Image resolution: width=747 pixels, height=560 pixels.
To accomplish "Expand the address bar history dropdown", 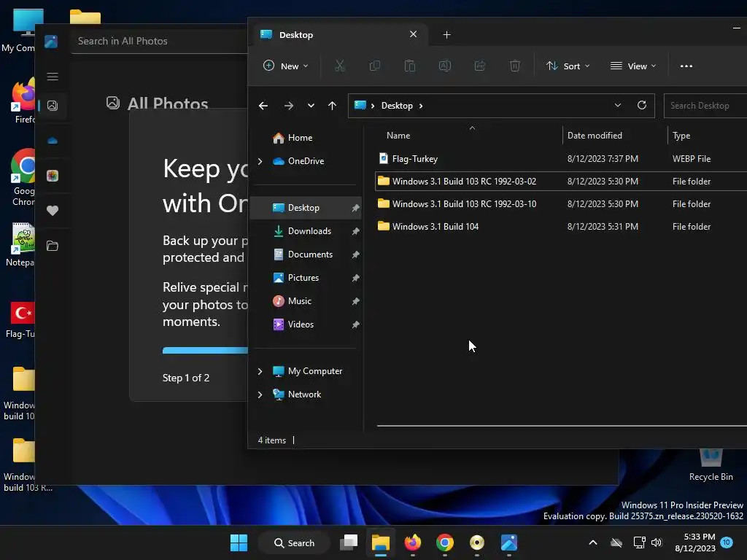I will tap(617, 105).
